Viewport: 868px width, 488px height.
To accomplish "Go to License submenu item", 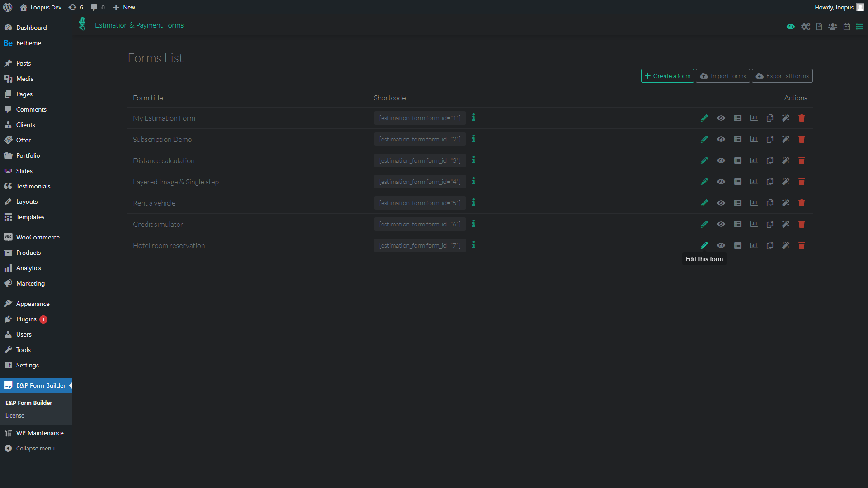I will (x=15, y=415).
